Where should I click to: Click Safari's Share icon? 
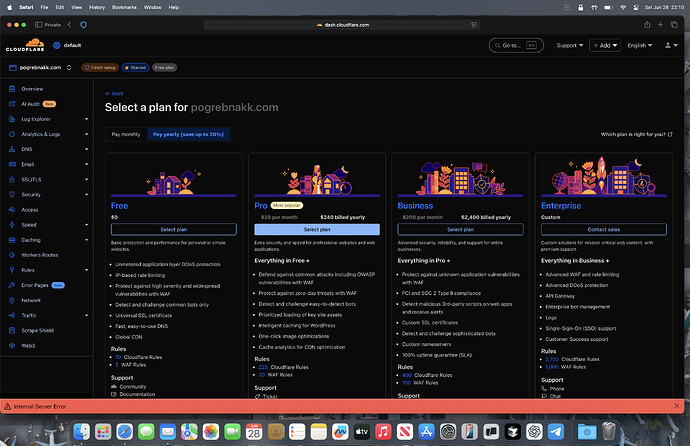click(647, 25)
